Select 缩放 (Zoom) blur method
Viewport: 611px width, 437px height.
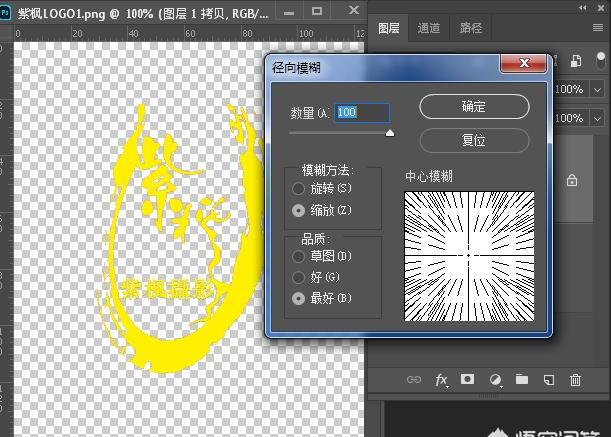(x=298, y=211)
